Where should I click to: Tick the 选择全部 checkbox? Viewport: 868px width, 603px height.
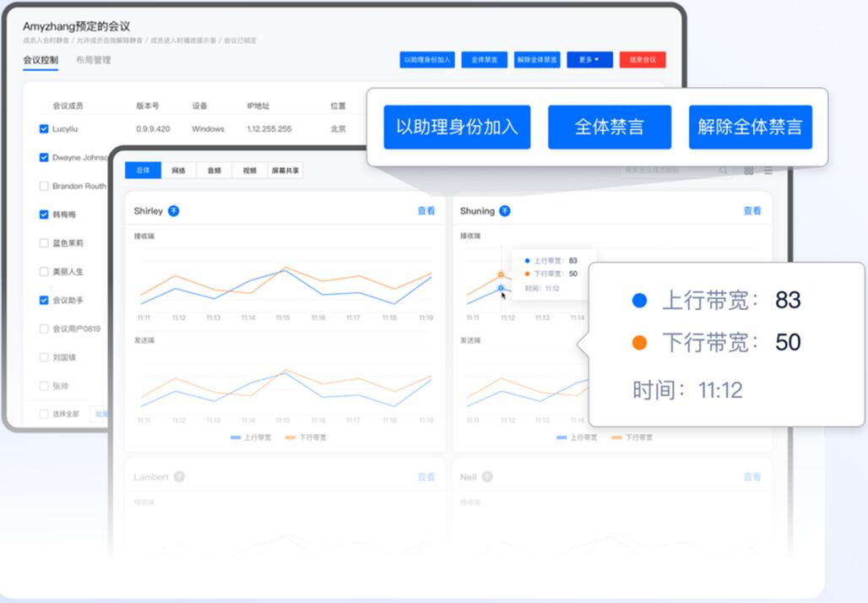44,414
